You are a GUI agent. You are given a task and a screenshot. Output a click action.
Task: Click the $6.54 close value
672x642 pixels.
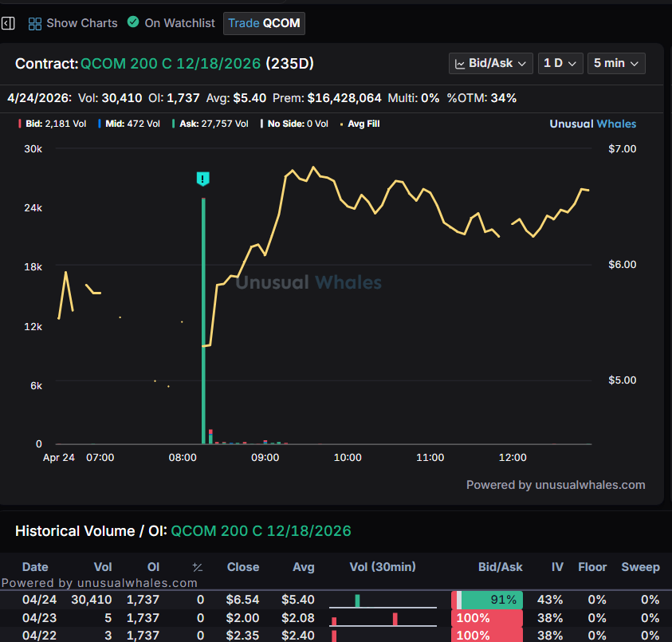coord(242,600)
